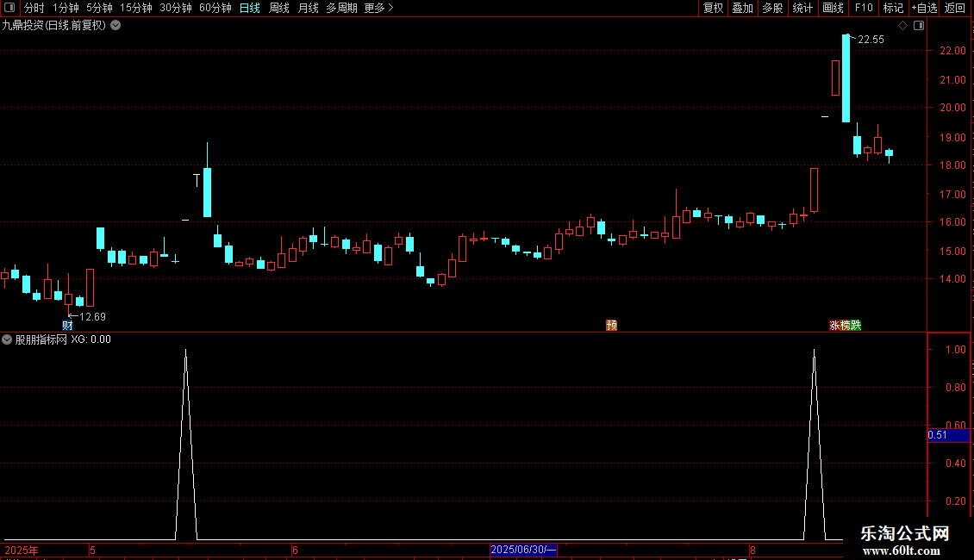974x560 pixels.
Task: Switch to 周线 weekly chart
Action: (x=279, y=8)
